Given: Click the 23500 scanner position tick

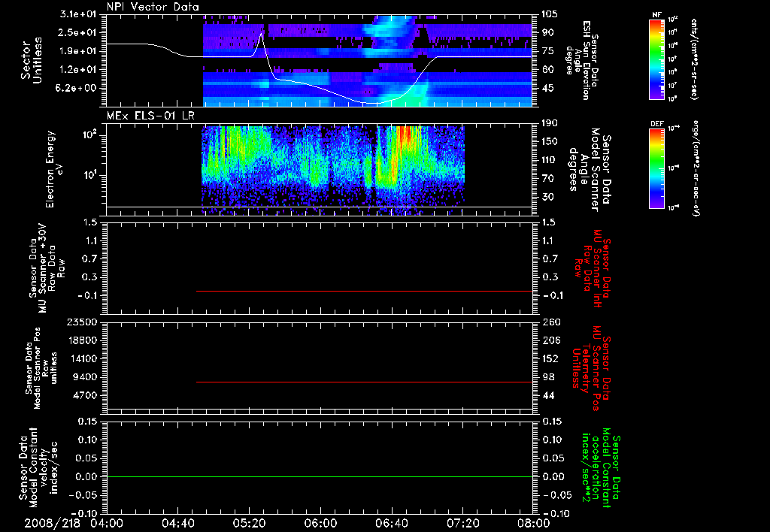Looking at the screenshot, I should (83, 322).
